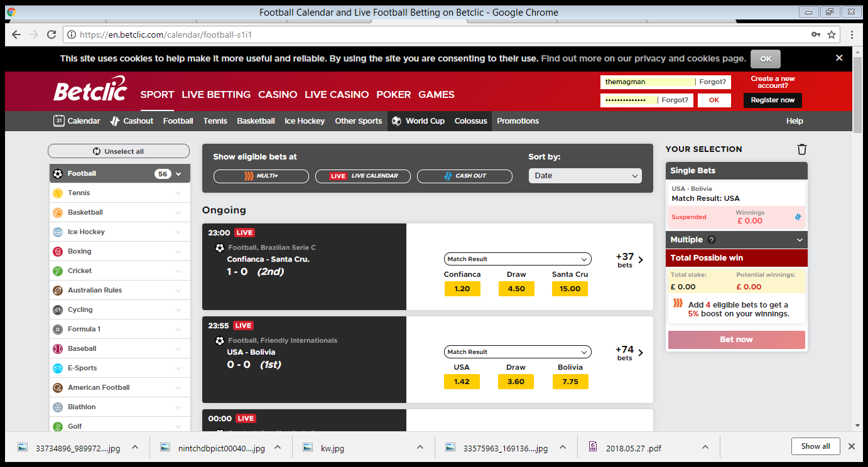This screenshot has height=467, width=868.
Task: Click the red OK login button
Action: (714, 100)
